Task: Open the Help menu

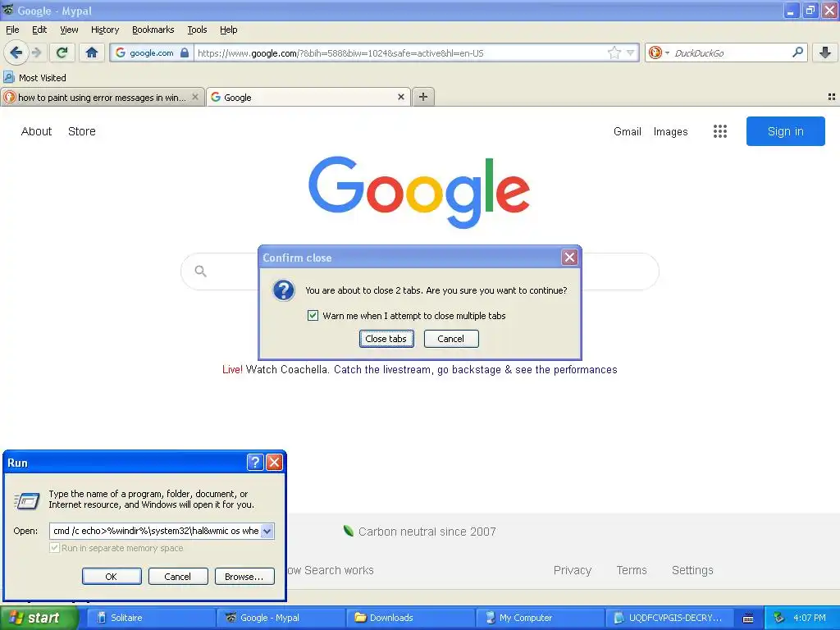Action: (229, 30)
